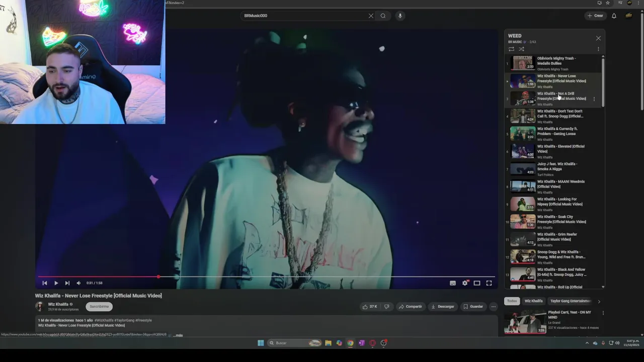Open the player settings gear
Viewport: 644px width, 362px height.
tap(465, 283)
